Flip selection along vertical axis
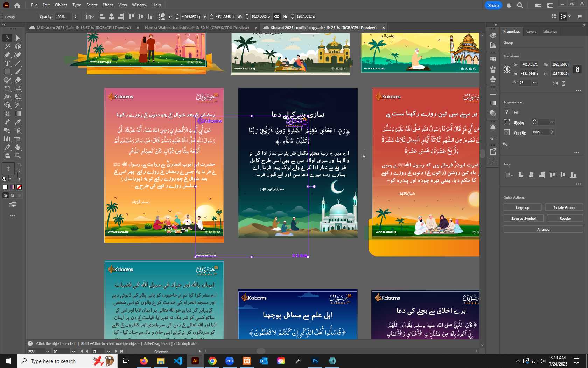 [x=563, y=83]
